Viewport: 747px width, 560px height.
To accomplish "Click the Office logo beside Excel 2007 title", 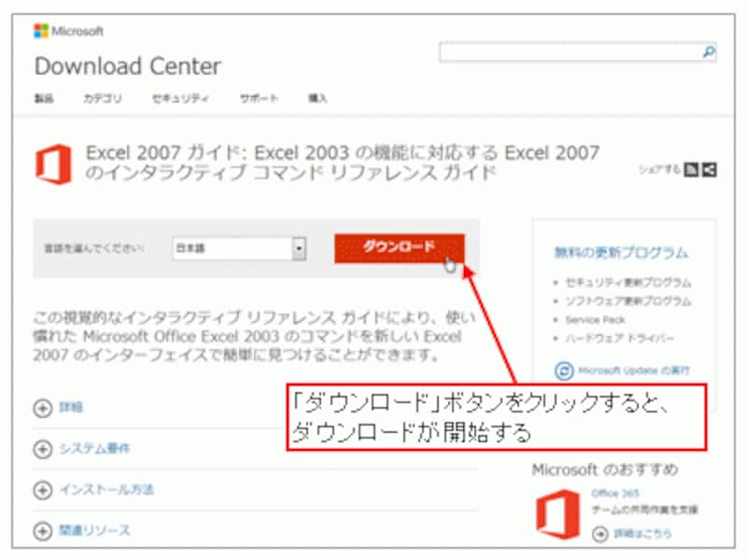I will point(54,164).
